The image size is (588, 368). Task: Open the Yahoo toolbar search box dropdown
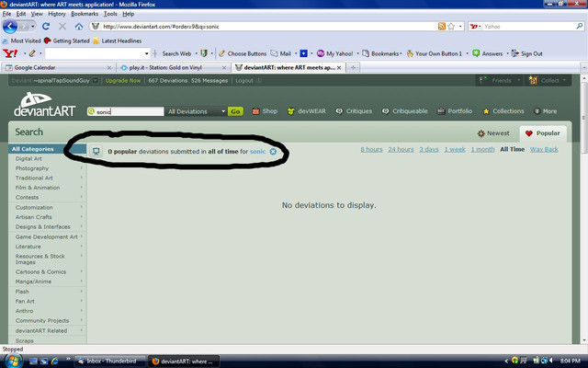pyautogui.click(x=147, y=53)
